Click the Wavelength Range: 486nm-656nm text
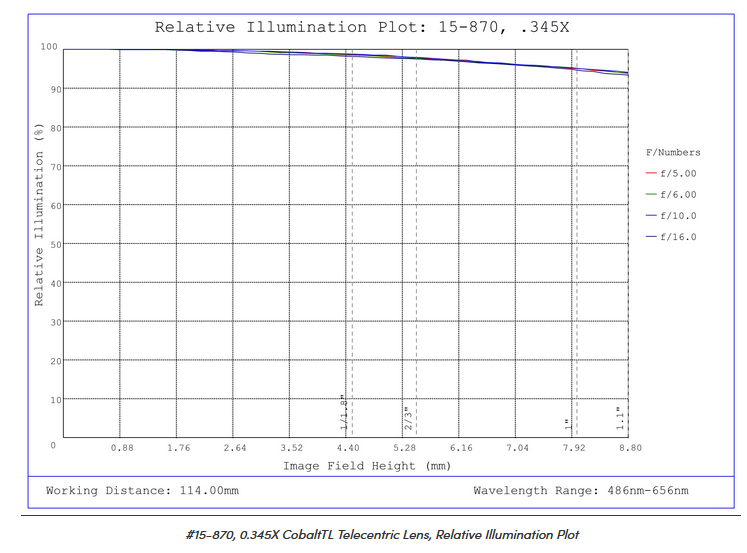 (581, 491)
